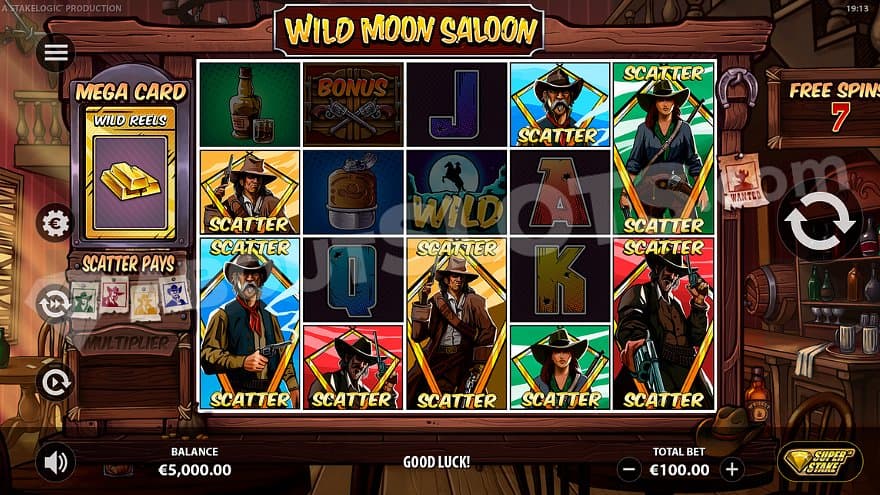The image size is (880, 495).
Task: Click the hip flask symbol
Action: tap(353, 192)
